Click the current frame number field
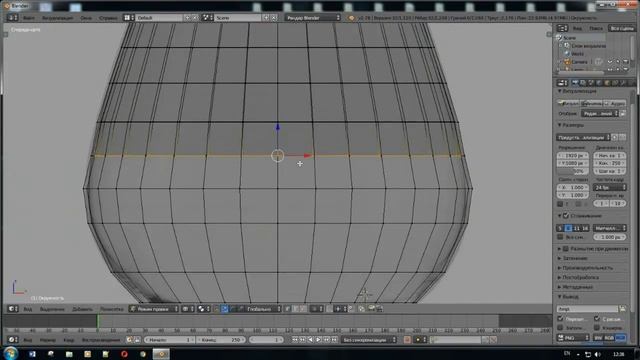The height and width of the screenshot is (360, 640). 266,340
